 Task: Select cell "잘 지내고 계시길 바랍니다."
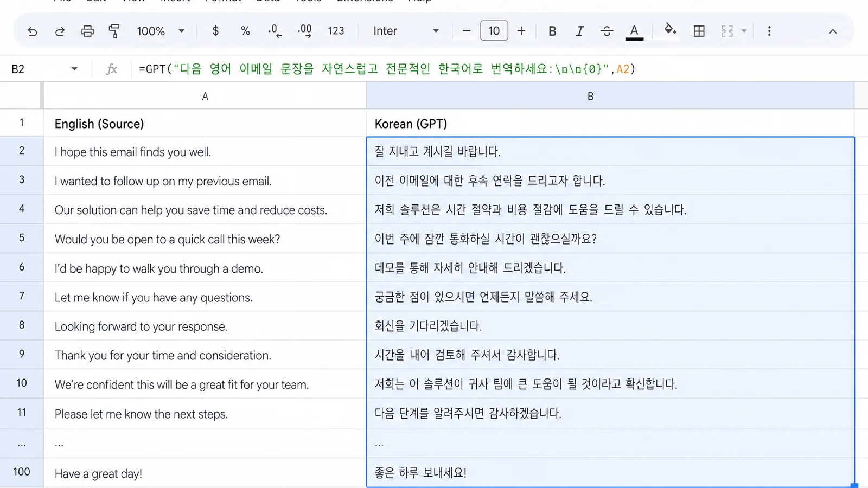tap(610, 151)
